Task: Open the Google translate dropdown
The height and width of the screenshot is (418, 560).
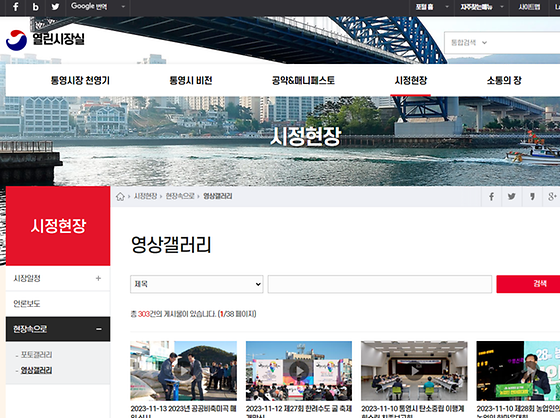Action: click(x=98, y=6)
